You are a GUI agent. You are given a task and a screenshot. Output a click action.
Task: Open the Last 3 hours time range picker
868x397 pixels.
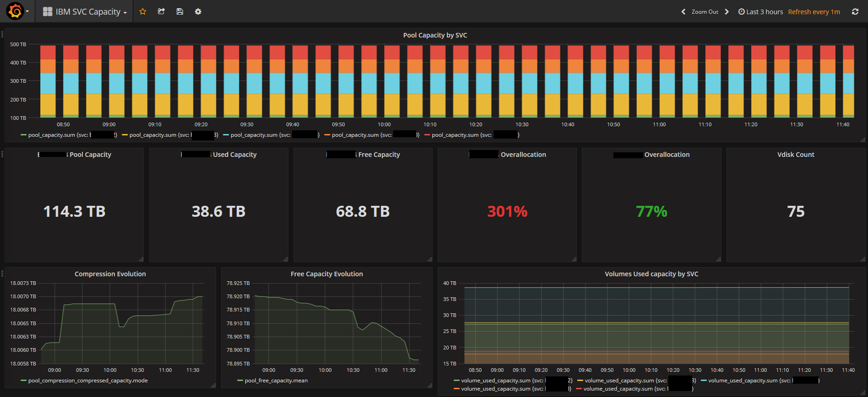(760, 12)
